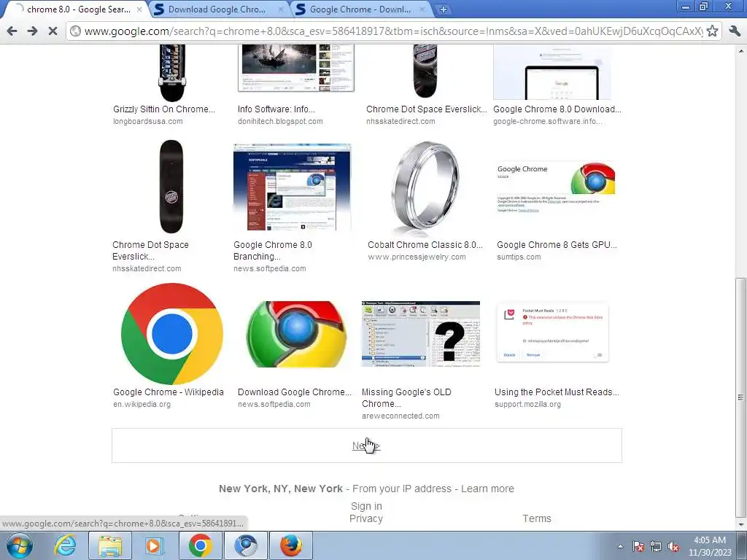Screen dimensions: 747x560
Task: Select the blue Chromium taskbar icon
Action: tap(245, 545)
